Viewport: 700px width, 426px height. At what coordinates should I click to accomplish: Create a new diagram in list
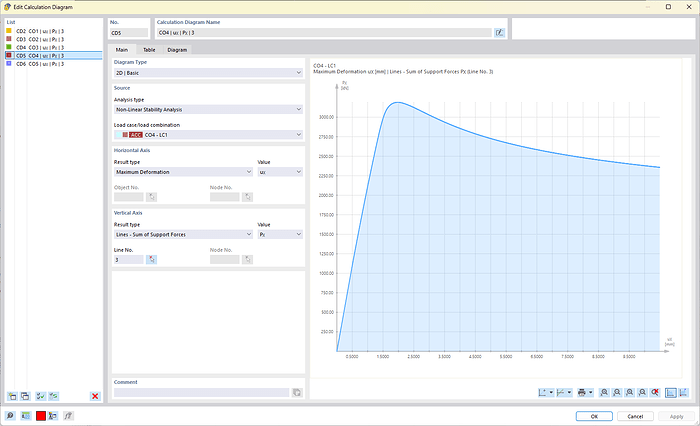(x=11, y=397)
